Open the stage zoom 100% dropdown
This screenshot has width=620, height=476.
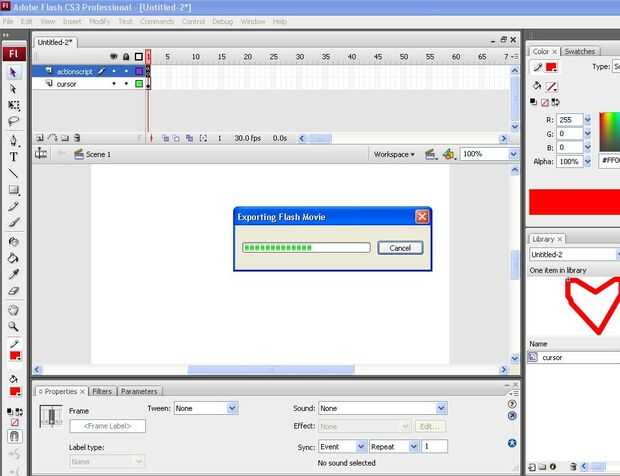tap(513, 154)
